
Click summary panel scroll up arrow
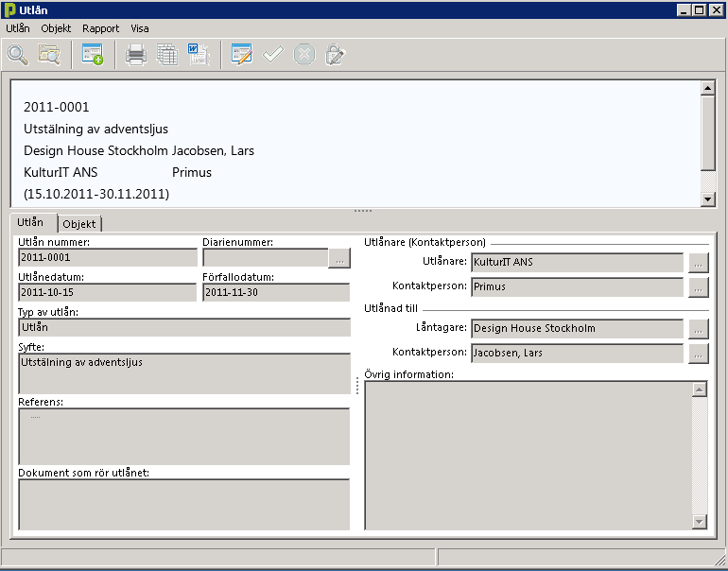[x=707, y=88]
